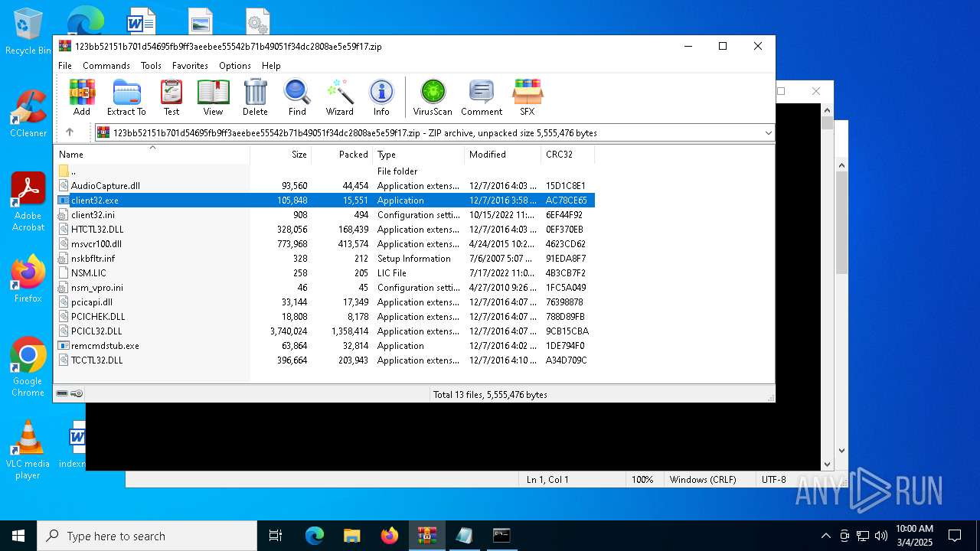The image size is (980, 551).
Task: Select nskbfltr.inf in the file list
Action: click(x=325, y=259)
